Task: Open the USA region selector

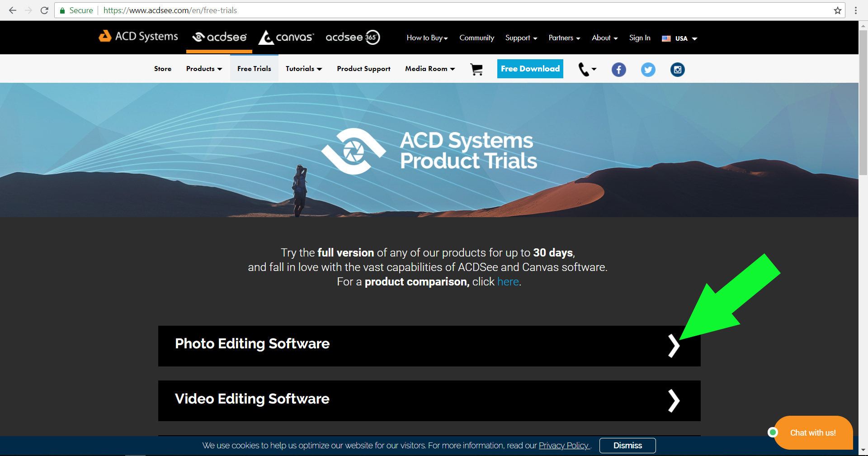Action: coord(679,38)
